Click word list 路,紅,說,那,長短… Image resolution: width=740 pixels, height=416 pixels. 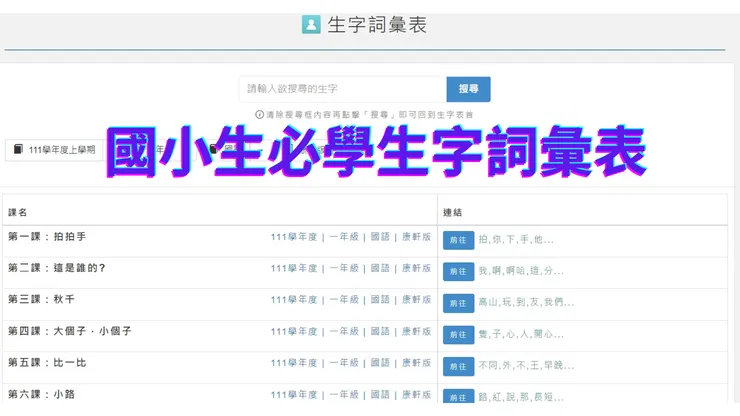521,397
